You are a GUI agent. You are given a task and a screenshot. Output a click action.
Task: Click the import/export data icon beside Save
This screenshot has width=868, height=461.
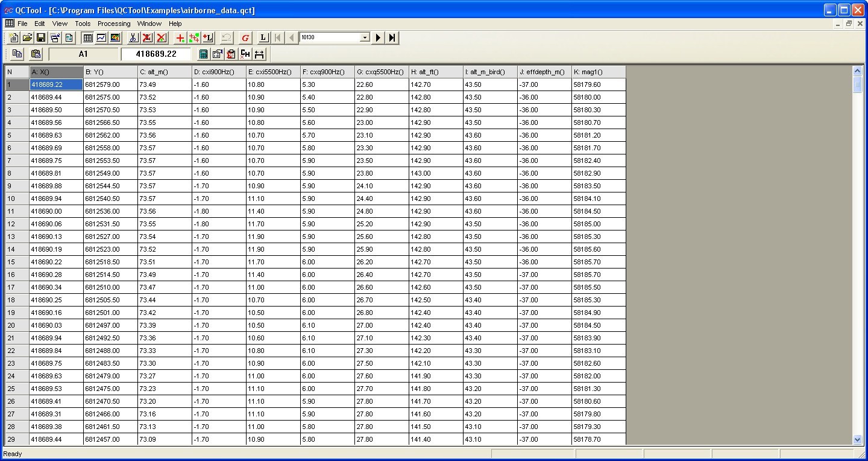pyautogui.click(x=55, y=37)
